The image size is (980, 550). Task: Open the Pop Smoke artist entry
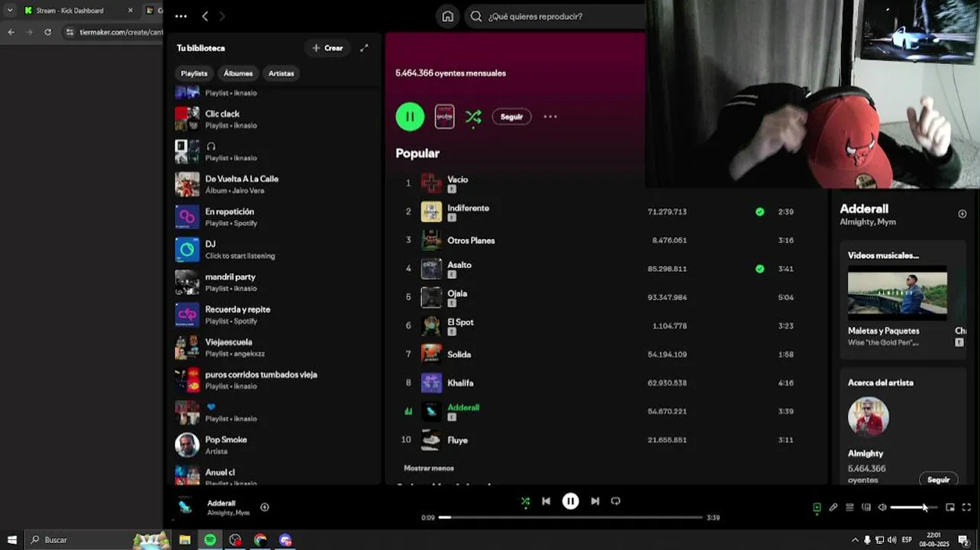[x=275, y=445]
